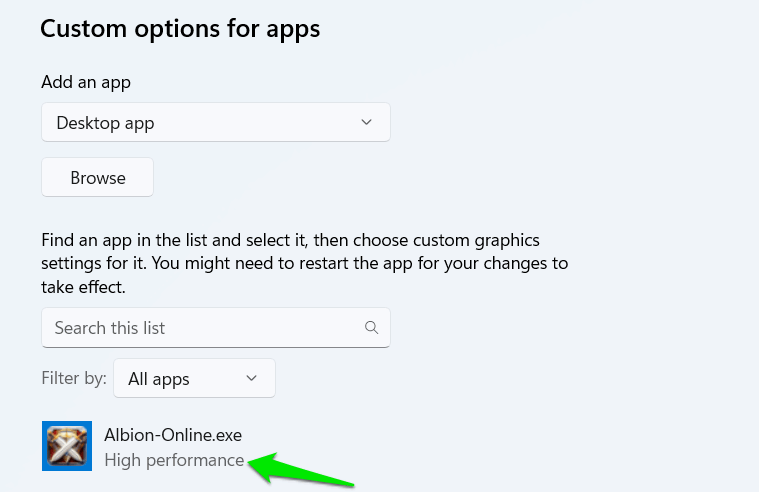Click the "Albion-Online.exe" file name text

(x=173, y=435)
